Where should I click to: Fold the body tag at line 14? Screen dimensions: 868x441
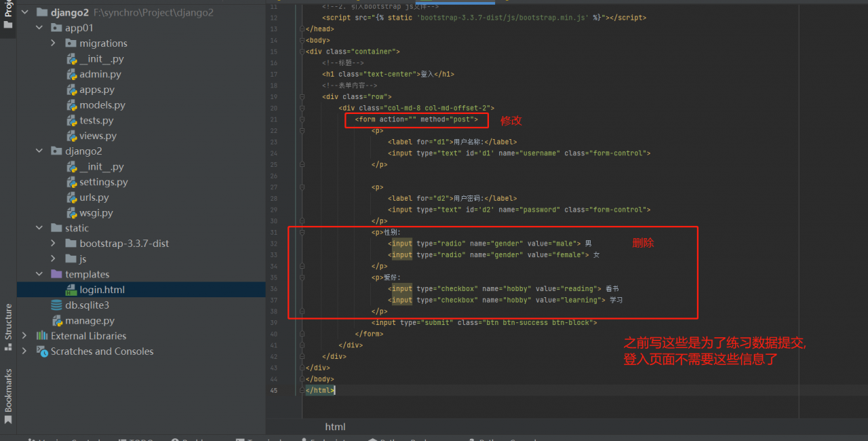(x=301, y=40)
